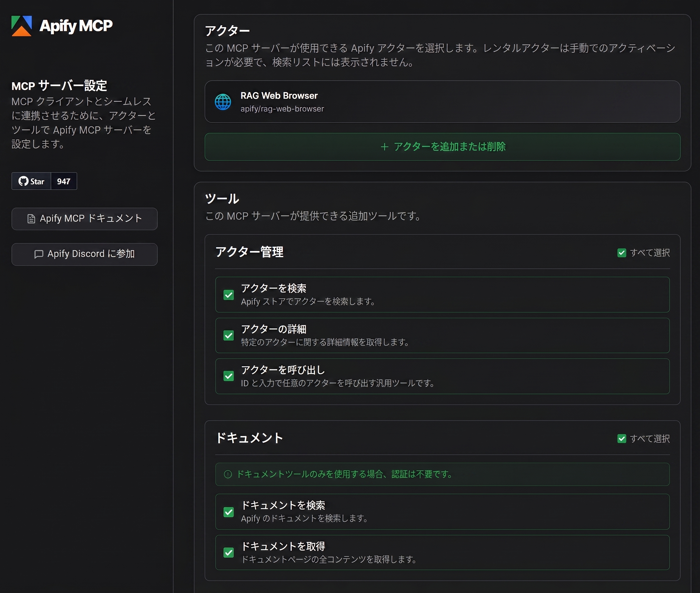Uncheck the アクターの詳細 checkbox
Screen dimensions: 700x593
pyautogui.click(x=229, y=335)
